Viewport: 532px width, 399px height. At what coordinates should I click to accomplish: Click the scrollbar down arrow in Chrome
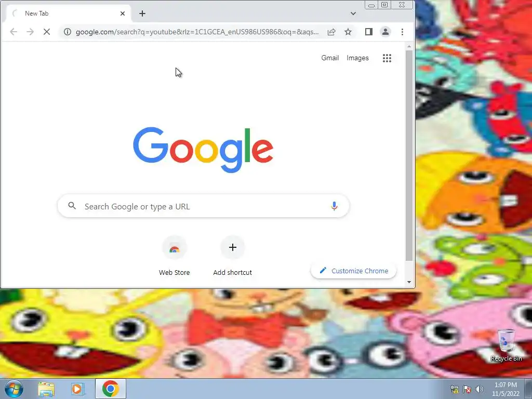click(x=409, y=282)
